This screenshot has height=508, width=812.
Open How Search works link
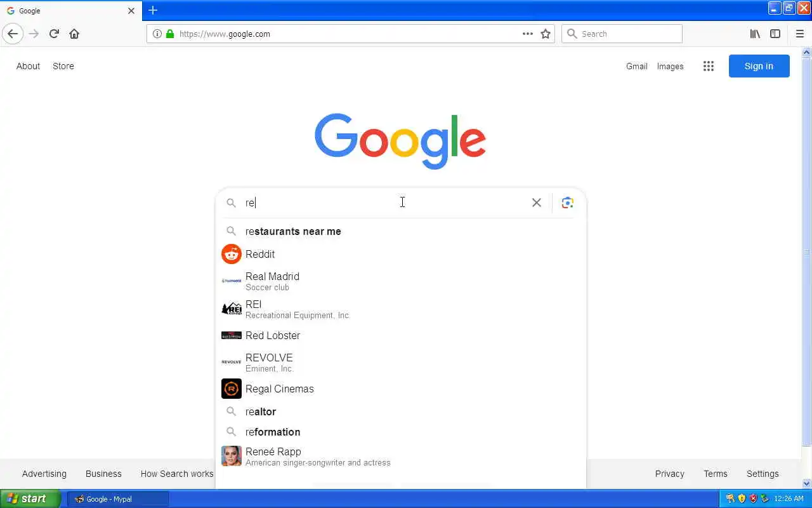tap(177, 474)
